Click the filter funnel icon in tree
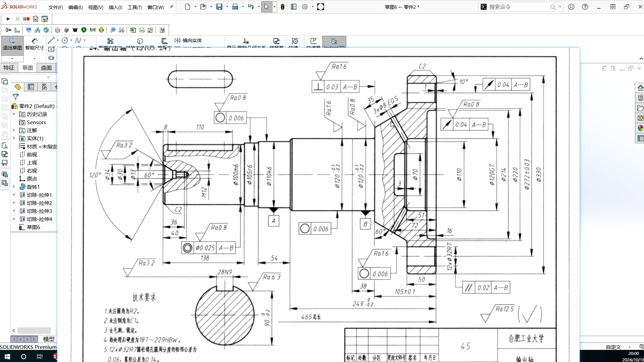 click(15, 97)
